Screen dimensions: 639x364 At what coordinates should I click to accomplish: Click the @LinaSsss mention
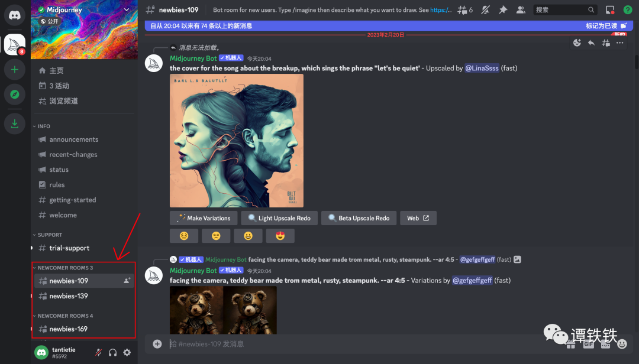click(x=482, y=68)
